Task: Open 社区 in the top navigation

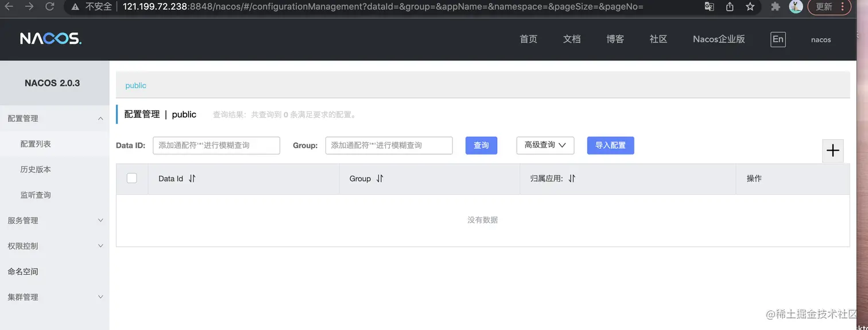Action: tap(658, 39)
